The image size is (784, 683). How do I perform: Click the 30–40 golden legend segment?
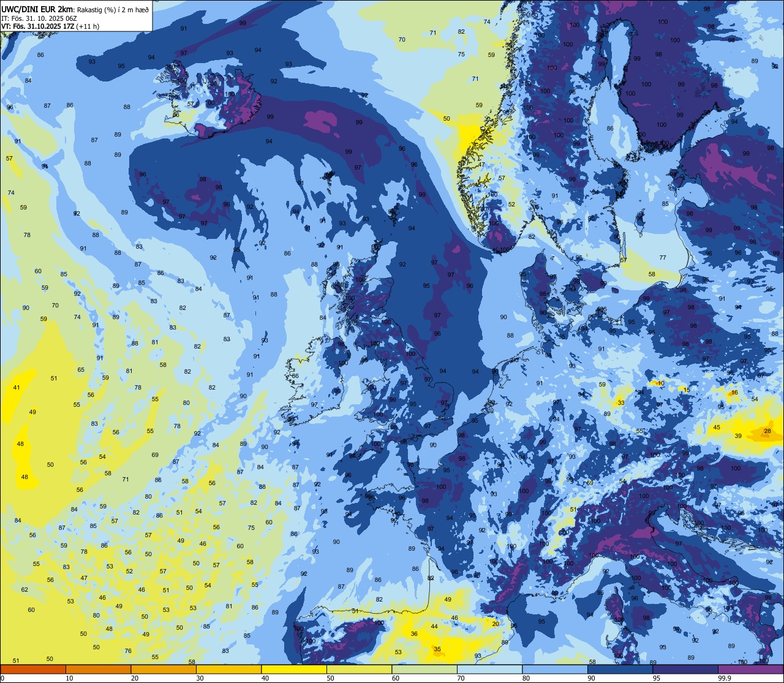[228, 669]
